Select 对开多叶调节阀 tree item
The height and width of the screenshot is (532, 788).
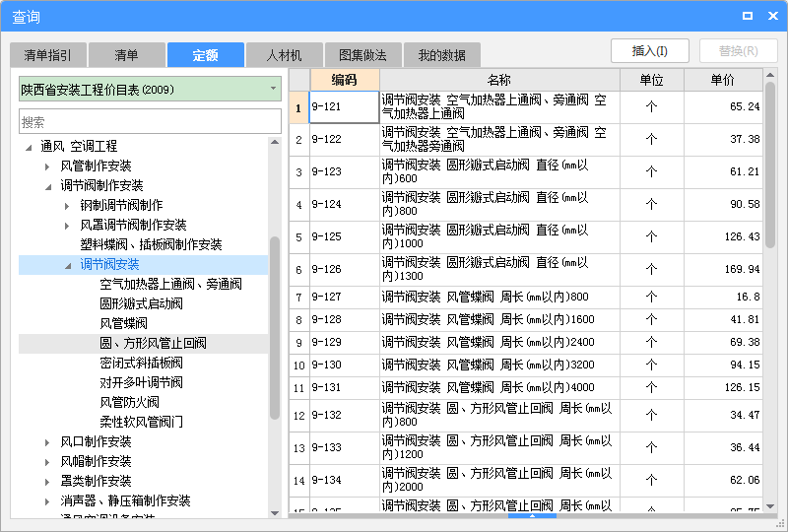coord(141,382)
